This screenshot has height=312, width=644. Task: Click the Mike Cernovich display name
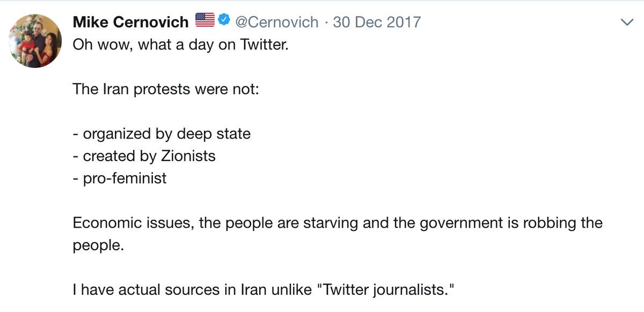130,22
